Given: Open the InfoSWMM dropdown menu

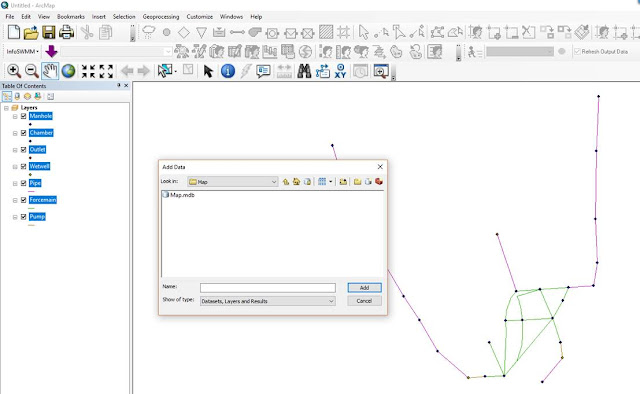Looking at the screenshot, I should coord(23,51).
